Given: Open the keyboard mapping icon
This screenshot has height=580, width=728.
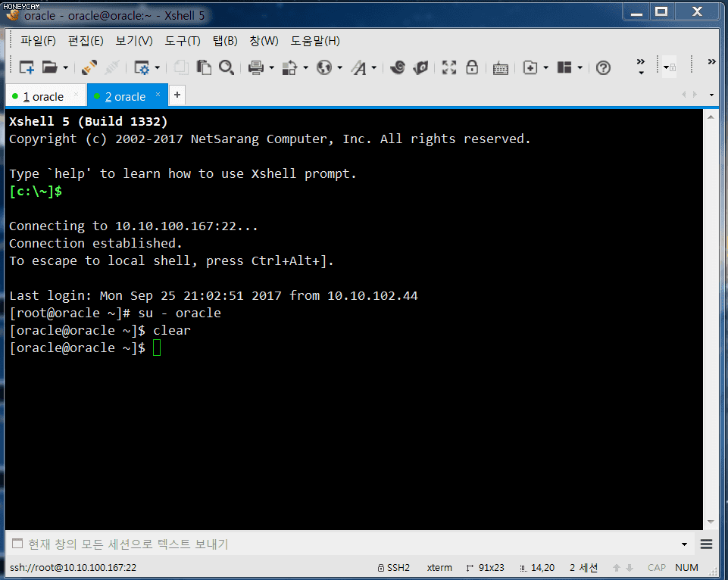Looking at the screenshot, I should (501, 68).
